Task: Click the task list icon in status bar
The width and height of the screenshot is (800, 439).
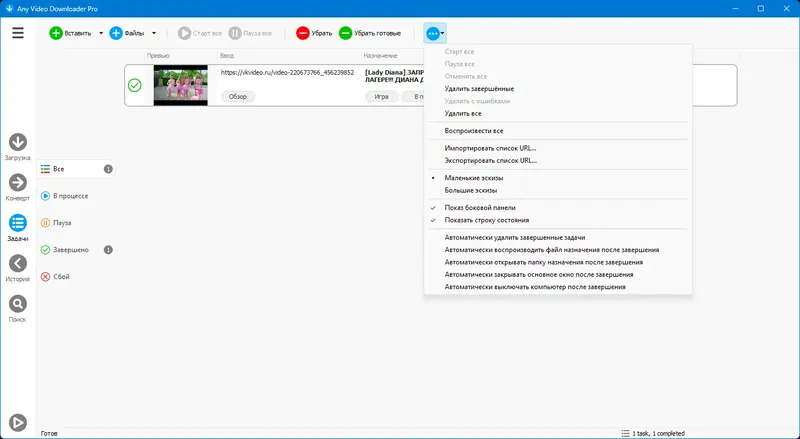Action: (625, 433)
